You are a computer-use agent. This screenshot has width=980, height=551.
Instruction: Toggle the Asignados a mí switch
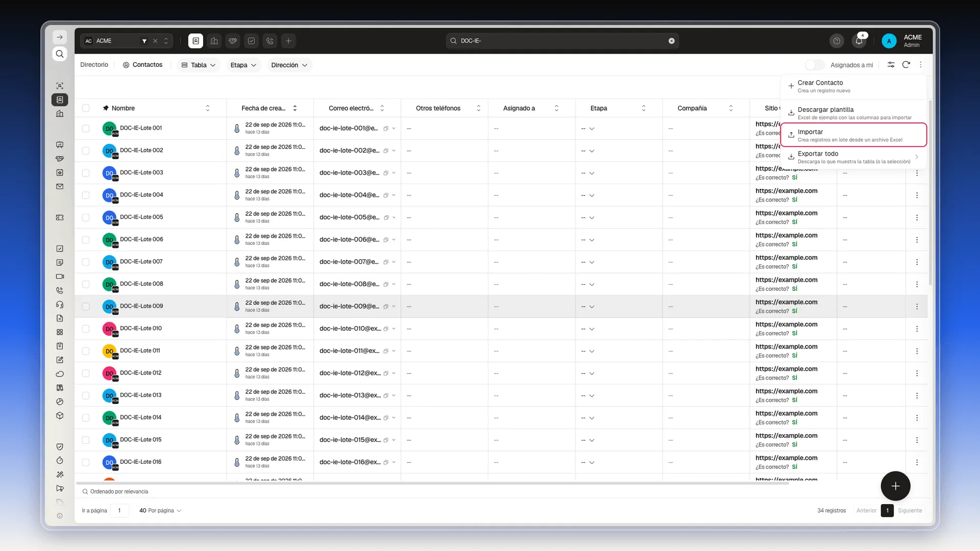click(815, 65)
